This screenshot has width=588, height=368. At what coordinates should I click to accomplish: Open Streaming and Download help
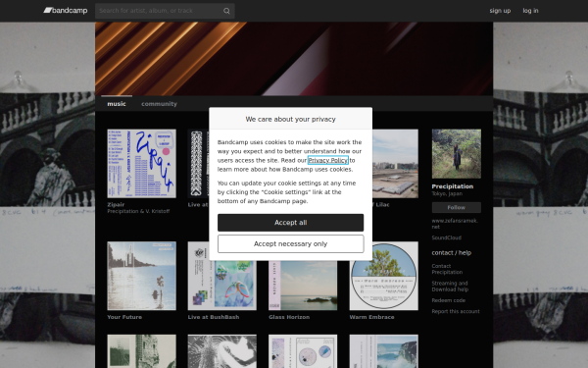tap(450, 287)
